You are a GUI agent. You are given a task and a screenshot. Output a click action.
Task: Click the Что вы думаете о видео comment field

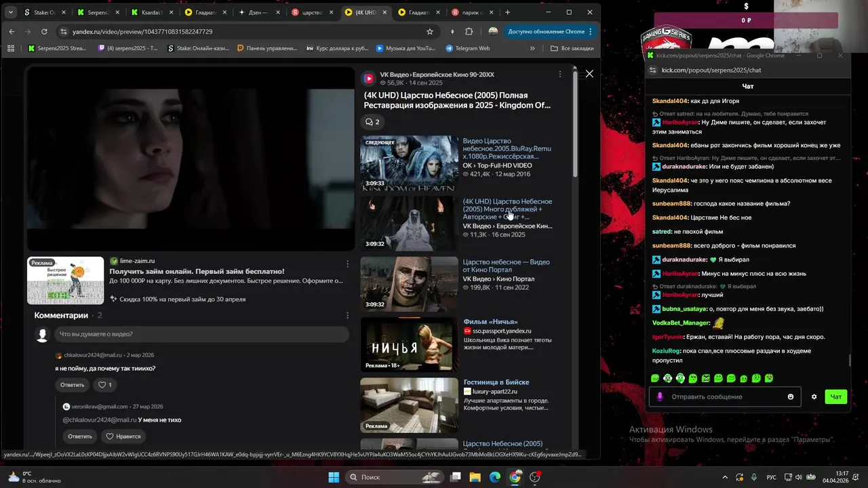tap(202, 334)
